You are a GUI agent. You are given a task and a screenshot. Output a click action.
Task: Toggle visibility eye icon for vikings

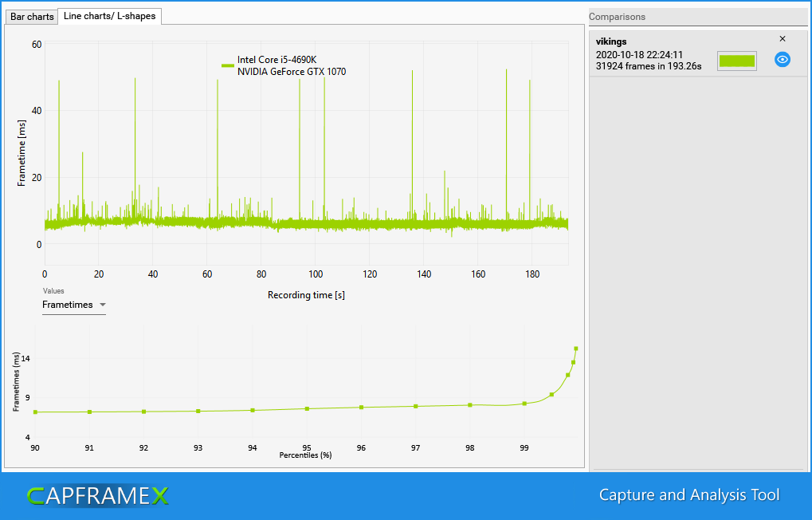click(783, 60)
